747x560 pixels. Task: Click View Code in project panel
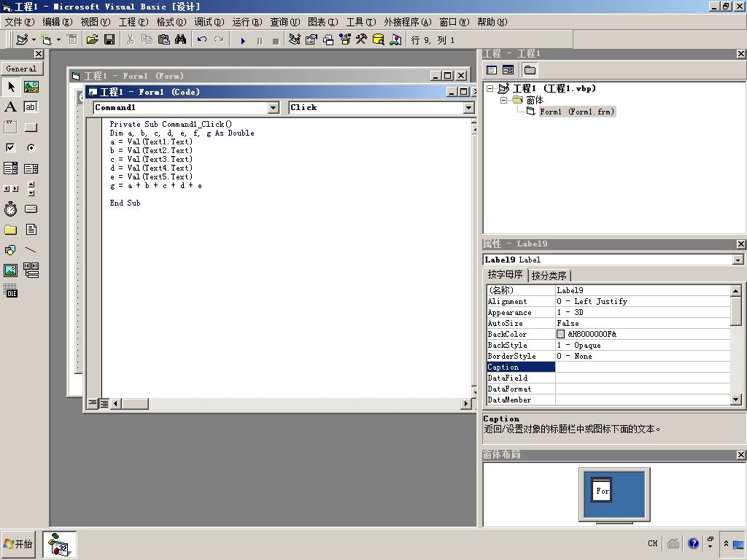click(492, 71)
